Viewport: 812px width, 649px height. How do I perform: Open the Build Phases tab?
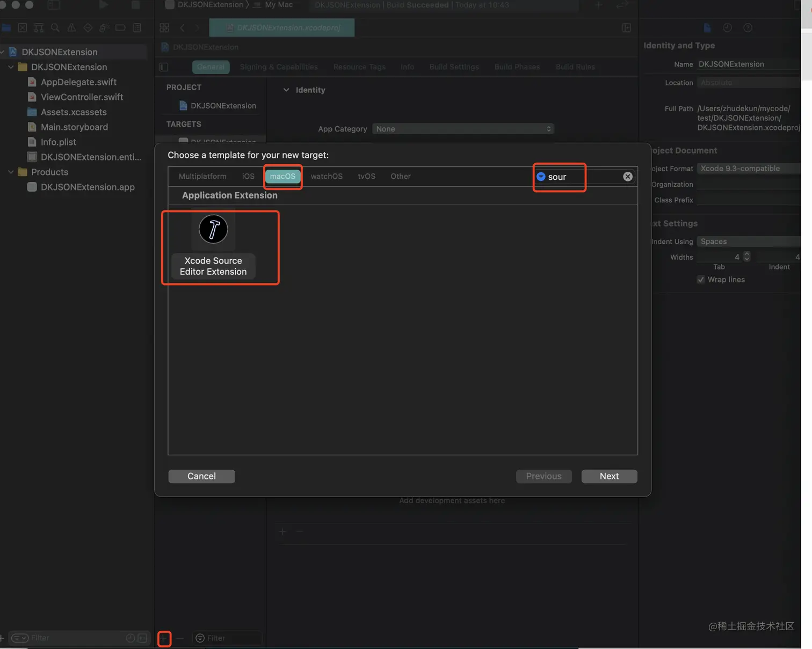pos(517,67)
